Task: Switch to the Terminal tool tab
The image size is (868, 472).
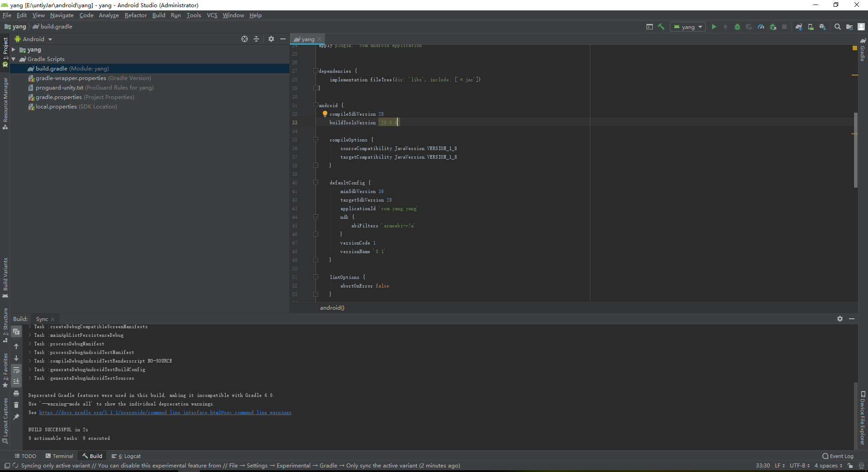Action: pos(59,456)
